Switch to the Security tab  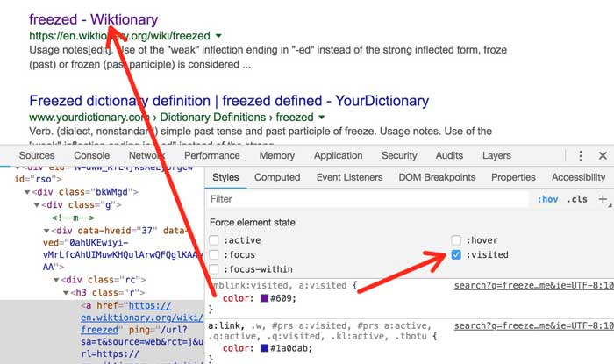tap(399, 155)
